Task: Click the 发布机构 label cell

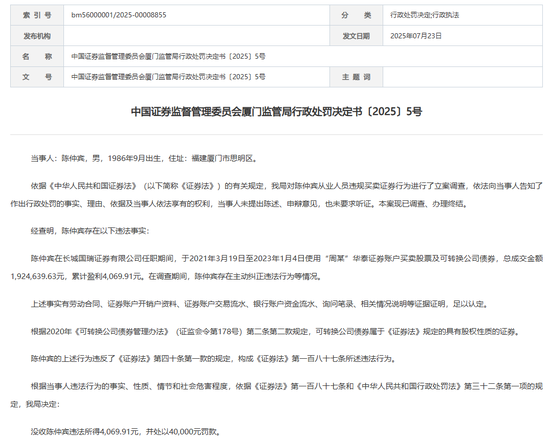Action: 37,36
